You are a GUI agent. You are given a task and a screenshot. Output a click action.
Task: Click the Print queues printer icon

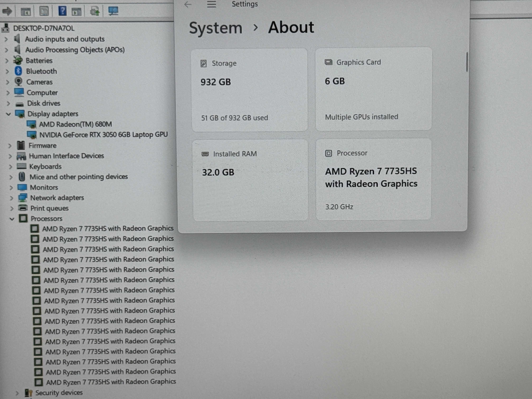pos(23,208)
